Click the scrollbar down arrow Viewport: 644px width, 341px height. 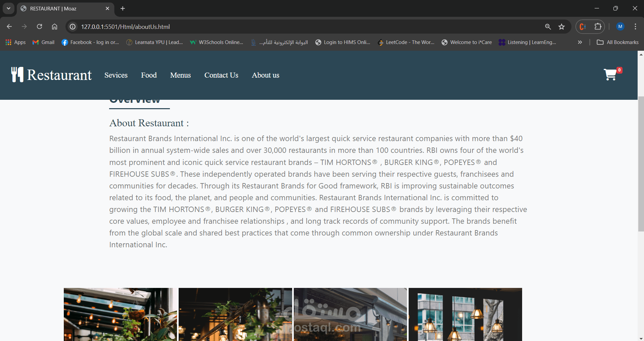pos(641,338)
